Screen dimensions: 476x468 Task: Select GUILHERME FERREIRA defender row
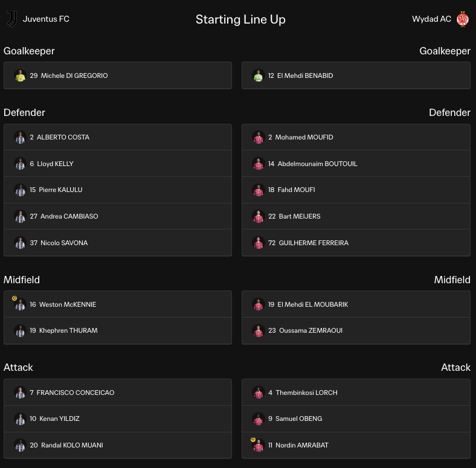pyautogui.click(x=356, y=243)
